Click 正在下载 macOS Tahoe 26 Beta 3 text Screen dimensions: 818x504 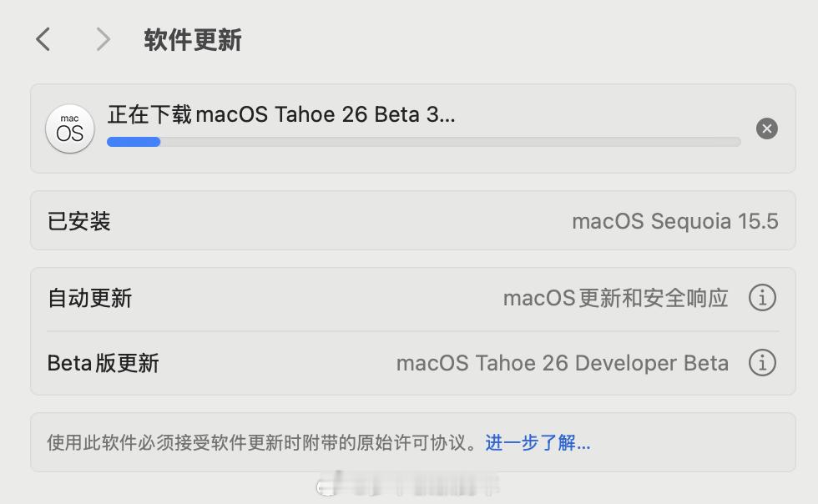tap(281, 114)
